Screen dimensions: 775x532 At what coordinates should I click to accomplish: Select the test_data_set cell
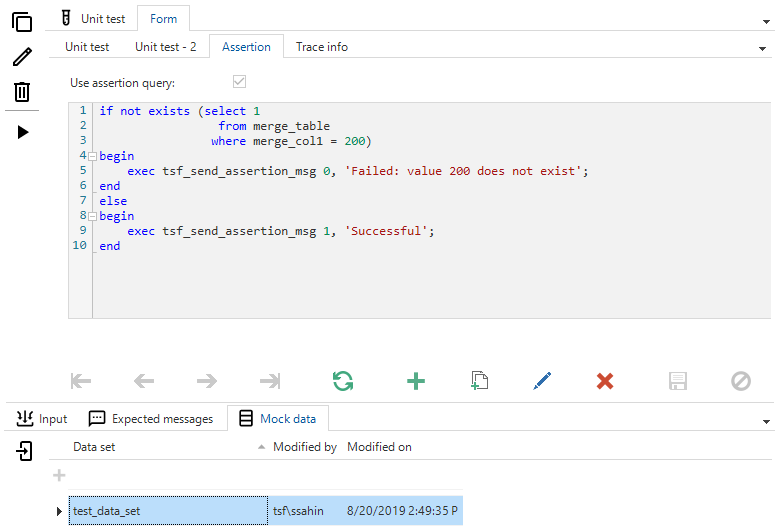click(x=168, y=511)
